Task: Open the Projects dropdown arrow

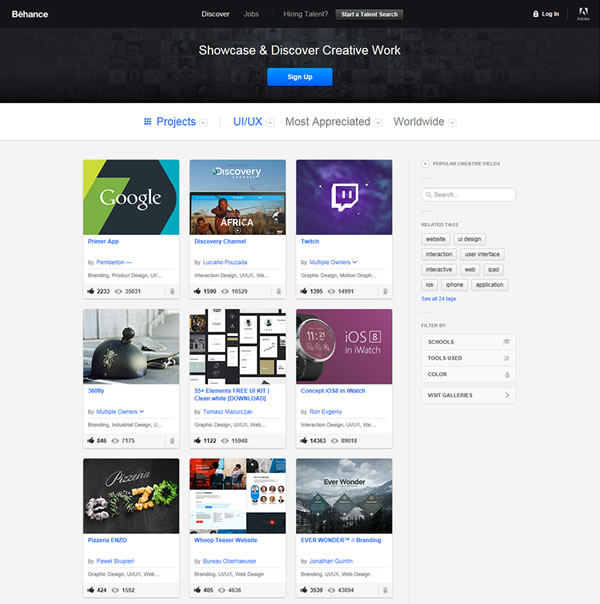Action: coord(203,123)
